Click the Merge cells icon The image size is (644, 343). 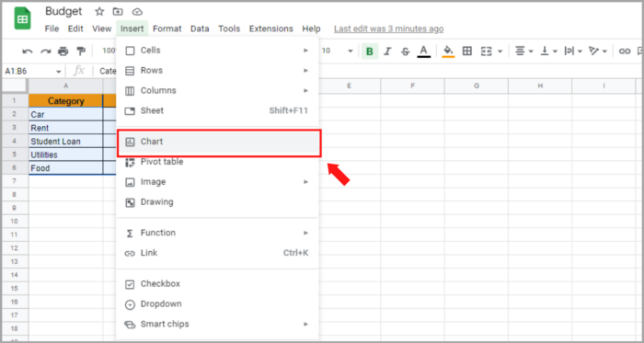click(x=487, y=51)
